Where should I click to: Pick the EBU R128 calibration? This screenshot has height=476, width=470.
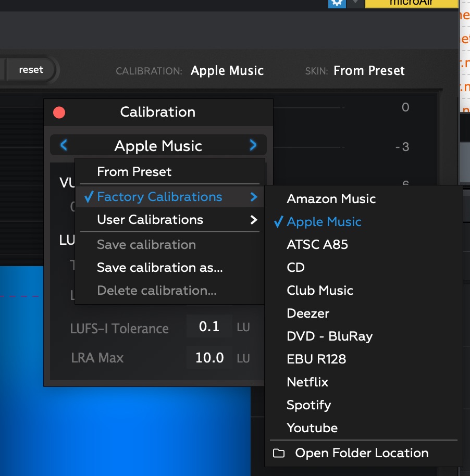click(316, 359)
